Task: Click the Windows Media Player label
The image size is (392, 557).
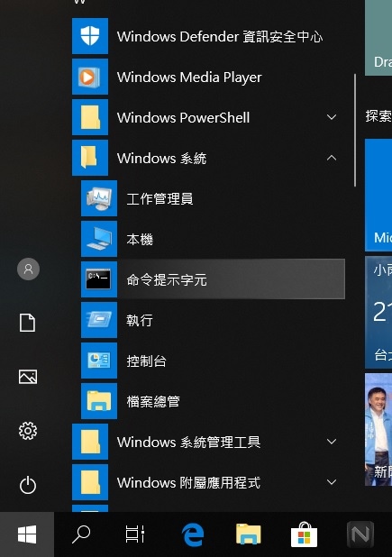Action: click(x=189, y=78)
